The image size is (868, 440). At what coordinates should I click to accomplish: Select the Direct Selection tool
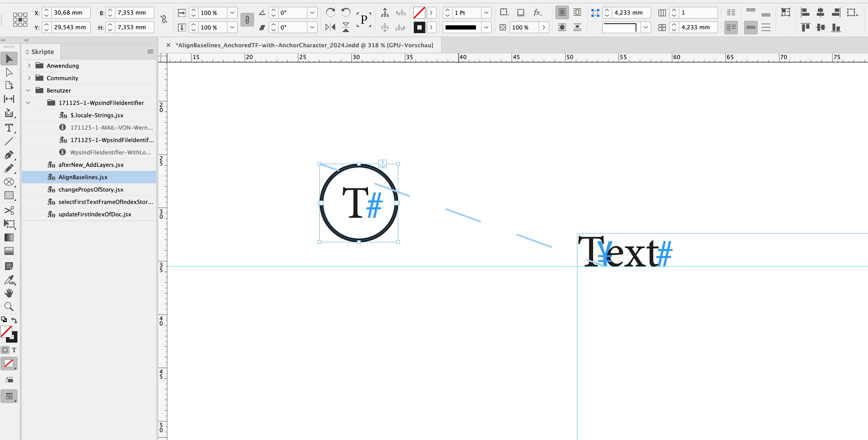tap(9, 72)
